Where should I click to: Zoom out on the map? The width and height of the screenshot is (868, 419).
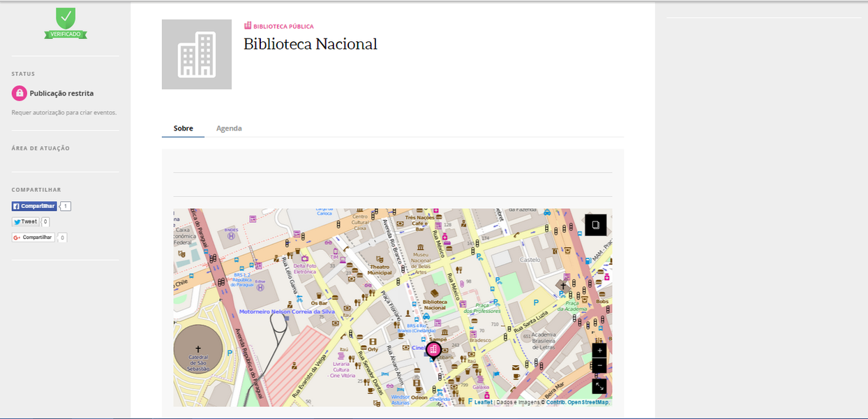point(599,365)
